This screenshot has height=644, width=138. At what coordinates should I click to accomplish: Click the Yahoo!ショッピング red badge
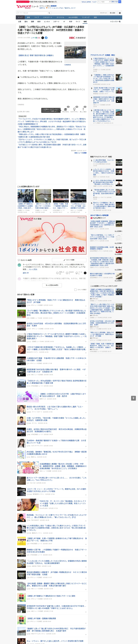23,2
